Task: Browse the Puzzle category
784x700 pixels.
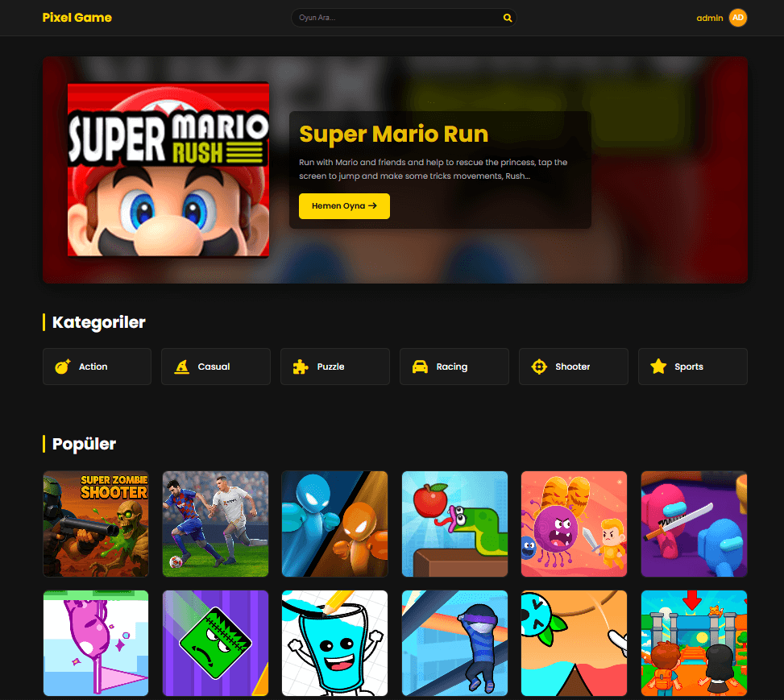Action: [335, 367]
